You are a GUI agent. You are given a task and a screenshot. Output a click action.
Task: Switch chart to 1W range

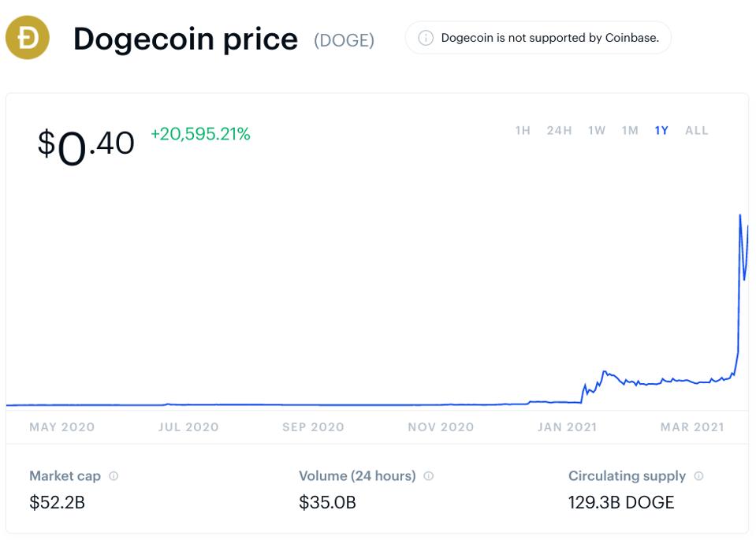pyautogui.click(x=597, y=131)
